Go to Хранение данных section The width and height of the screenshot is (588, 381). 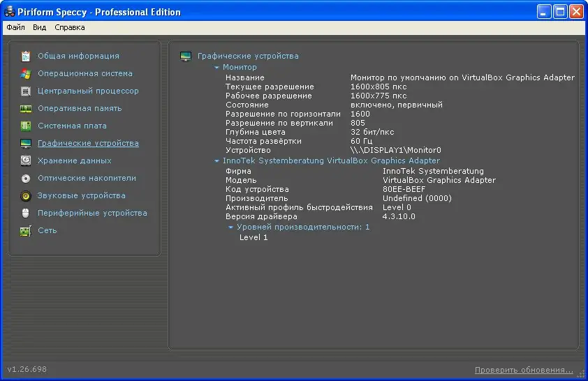75,160
